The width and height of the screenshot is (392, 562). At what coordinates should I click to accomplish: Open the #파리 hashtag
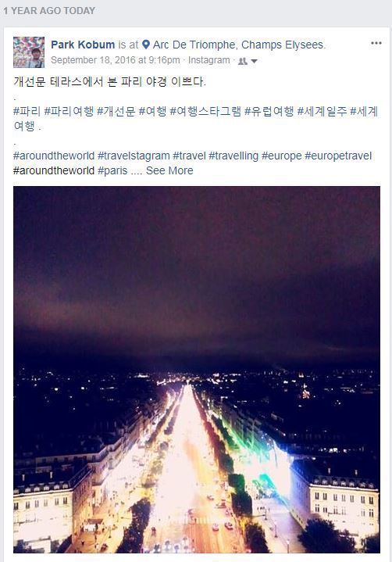pos(27,112)
